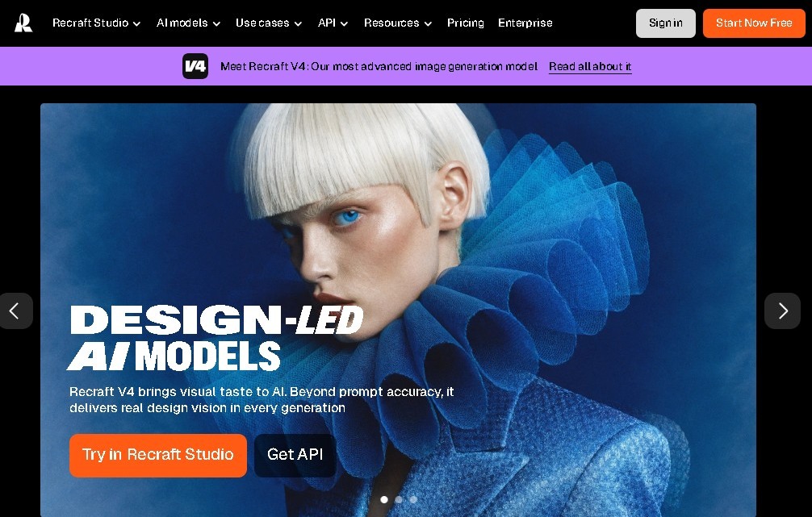
Task: Click chevron beside API menu
Action: pos(344,24)
